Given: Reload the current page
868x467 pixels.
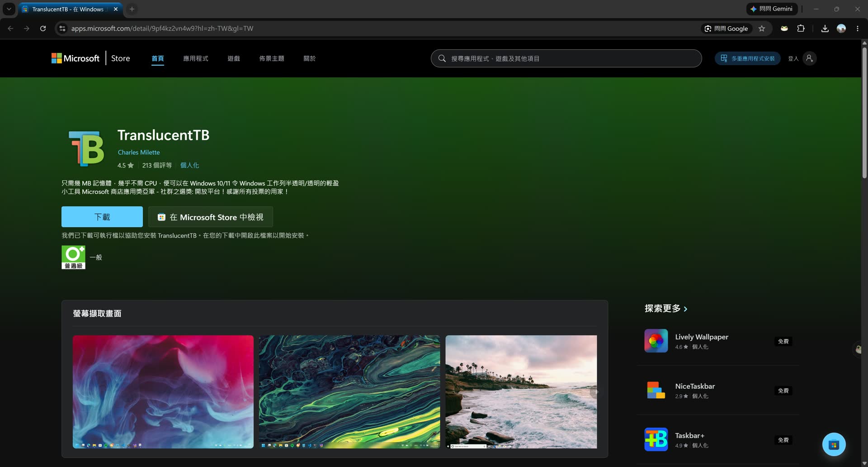Looking at the screenshot, I should [x=43, y=29].
